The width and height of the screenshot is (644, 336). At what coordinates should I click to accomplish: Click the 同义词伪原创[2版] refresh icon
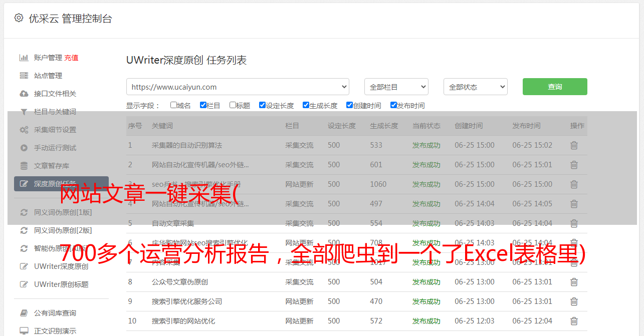pos(24,230)
